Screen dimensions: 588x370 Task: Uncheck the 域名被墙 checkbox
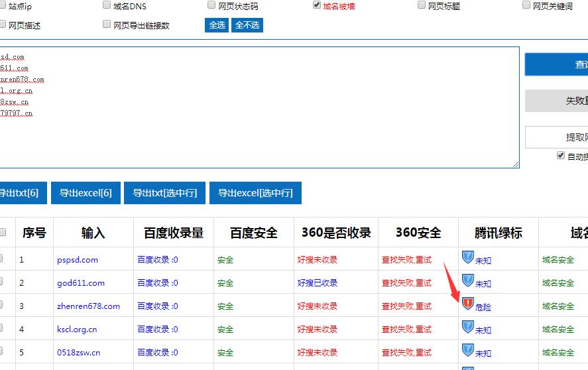(317, 5)
